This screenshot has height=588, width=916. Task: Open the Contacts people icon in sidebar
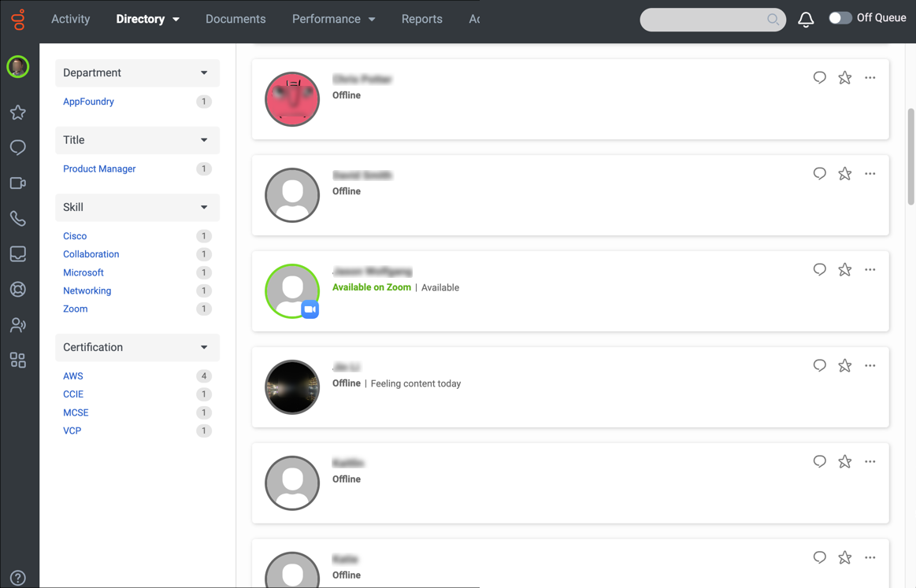tap(17, 324)
